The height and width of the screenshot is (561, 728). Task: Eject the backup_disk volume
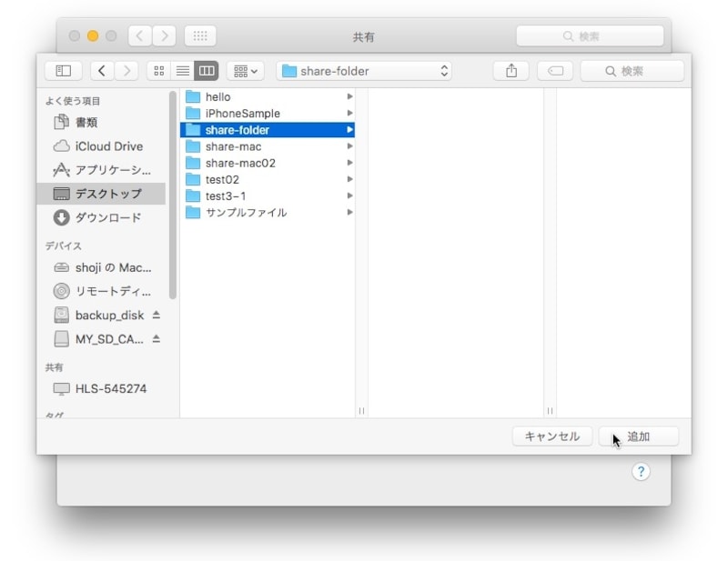pos(156,315)
